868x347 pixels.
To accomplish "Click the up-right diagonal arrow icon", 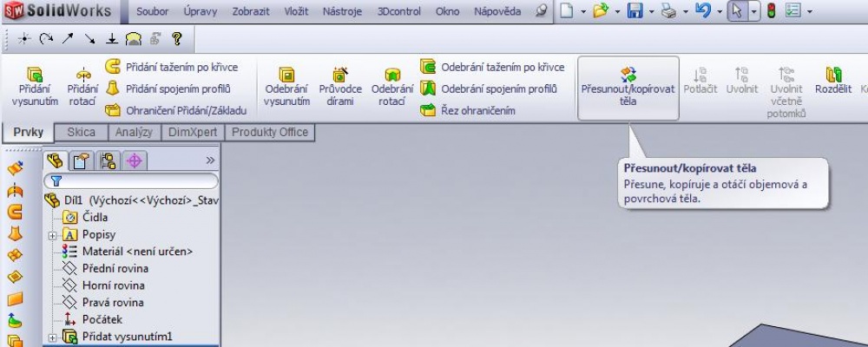I will 68,39.
